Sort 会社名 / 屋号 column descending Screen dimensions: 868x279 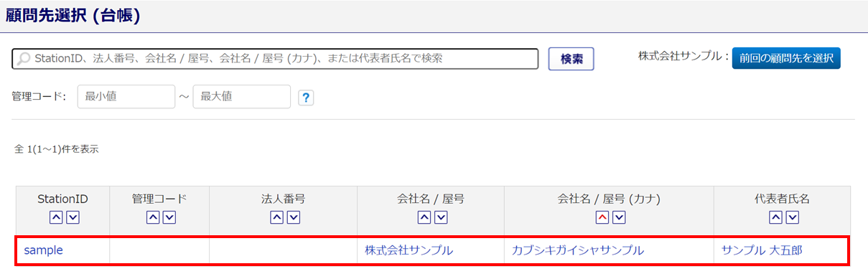[x=440, y=217]
